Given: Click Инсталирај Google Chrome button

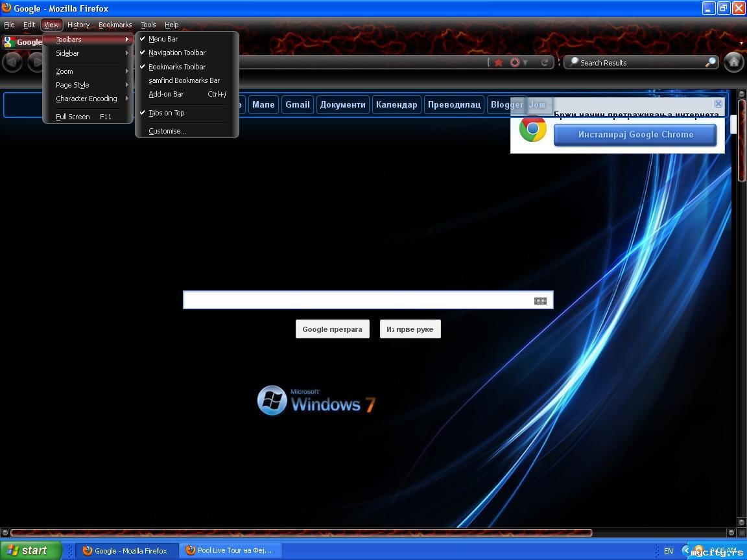Looking at the screenshot, I should tap(635, 135).
